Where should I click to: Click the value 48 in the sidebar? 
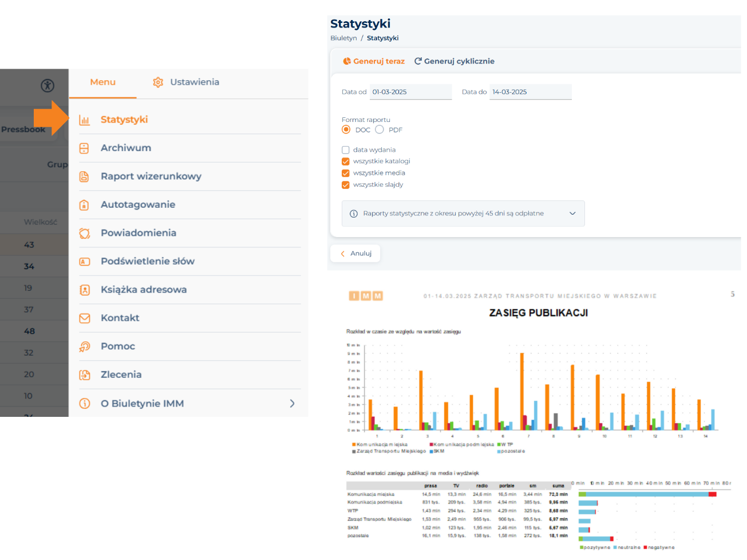[29, 332]
